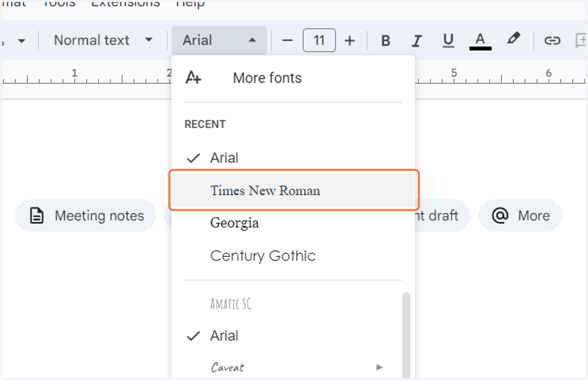Screen dimensions: 588x380
Task: Click the Meeting notes document icon
Action: point(37,216)
